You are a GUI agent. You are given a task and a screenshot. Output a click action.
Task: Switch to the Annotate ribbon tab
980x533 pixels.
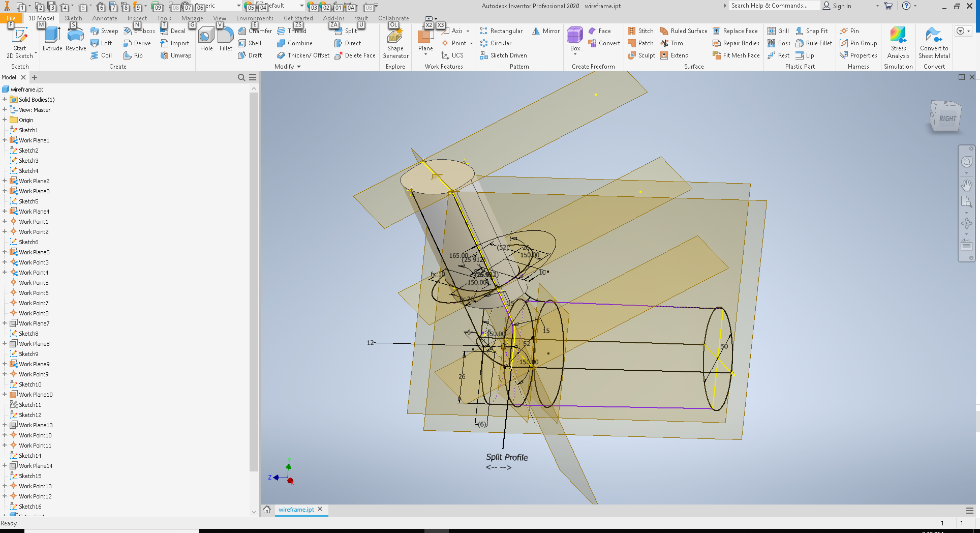pyautogui.click(x=104, y=18)
